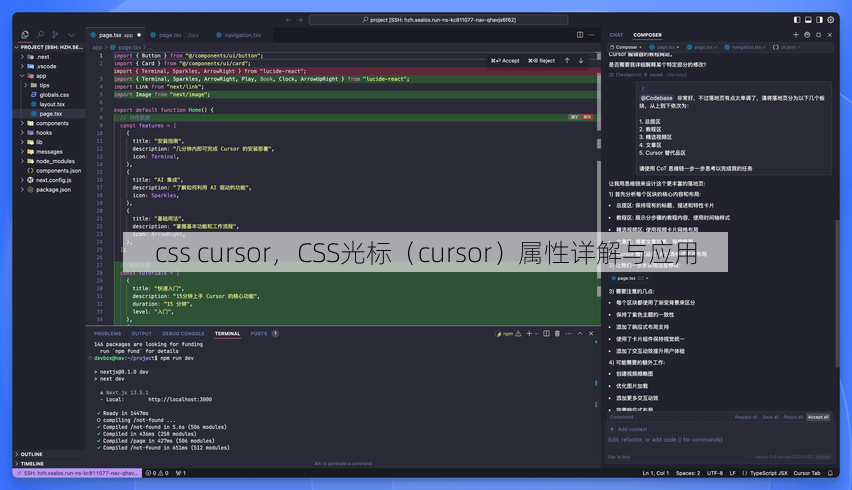Open the Search view icon
The image size is (852, 490).
(x=40, y=35)
